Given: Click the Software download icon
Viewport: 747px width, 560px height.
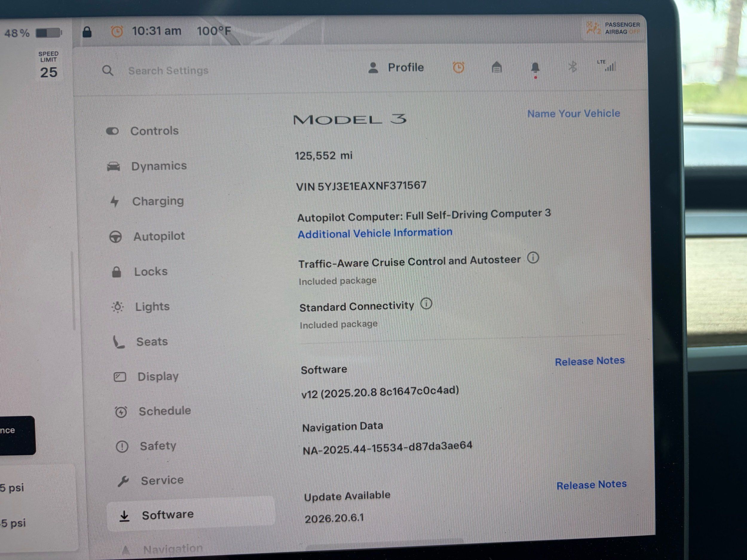Looking at the screenshot, I should pos(125,516).
